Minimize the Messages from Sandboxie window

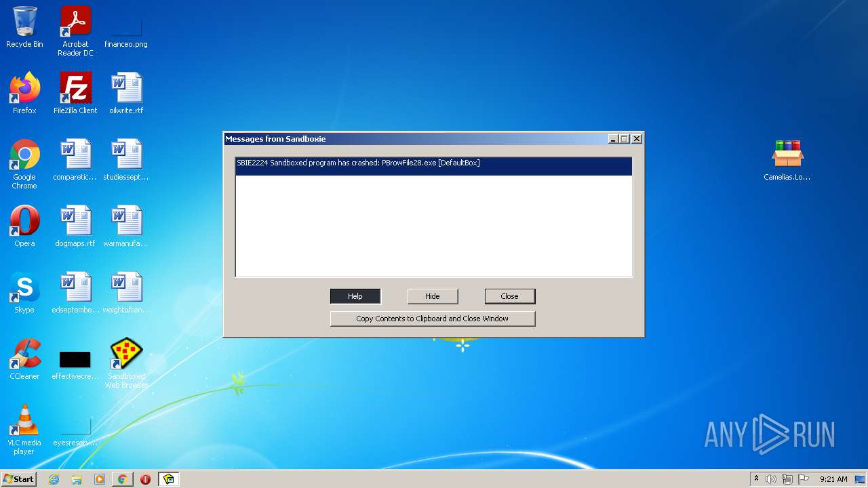click(x=613, y=139)
